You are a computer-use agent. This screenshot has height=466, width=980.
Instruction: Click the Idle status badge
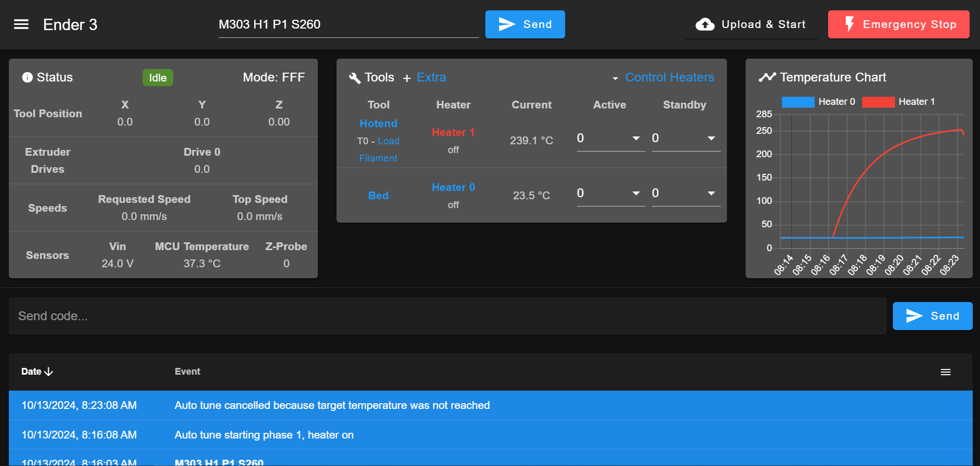click(158, 78)
